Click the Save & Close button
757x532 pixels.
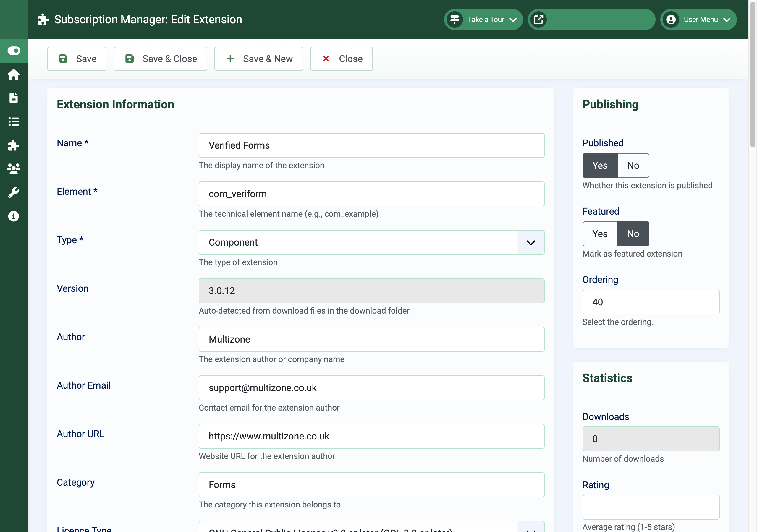[x=160, y=59]
